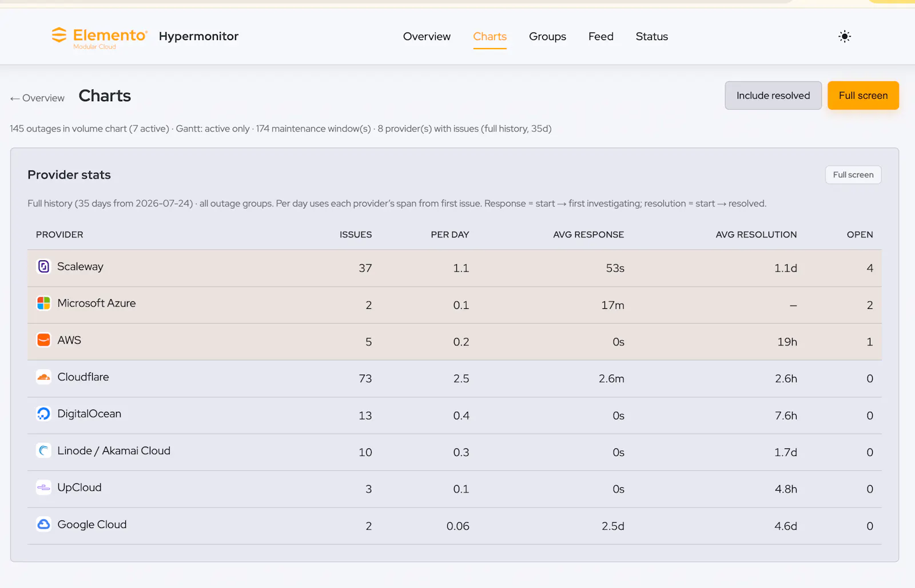Click Microsoft Azure's avg response 17m
Image resolution: width=915 pixels, height=588 pixels.
coord(612,305)
